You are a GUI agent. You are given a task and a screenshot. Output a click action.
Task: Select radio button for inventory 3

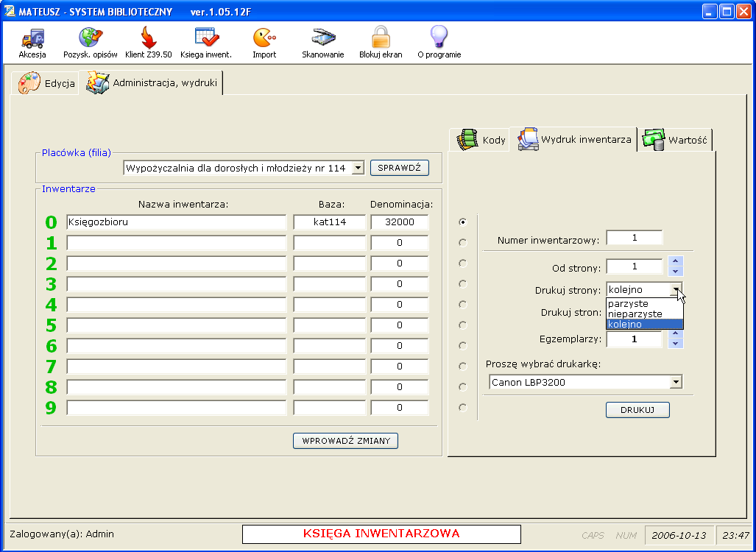coord(463,284)
